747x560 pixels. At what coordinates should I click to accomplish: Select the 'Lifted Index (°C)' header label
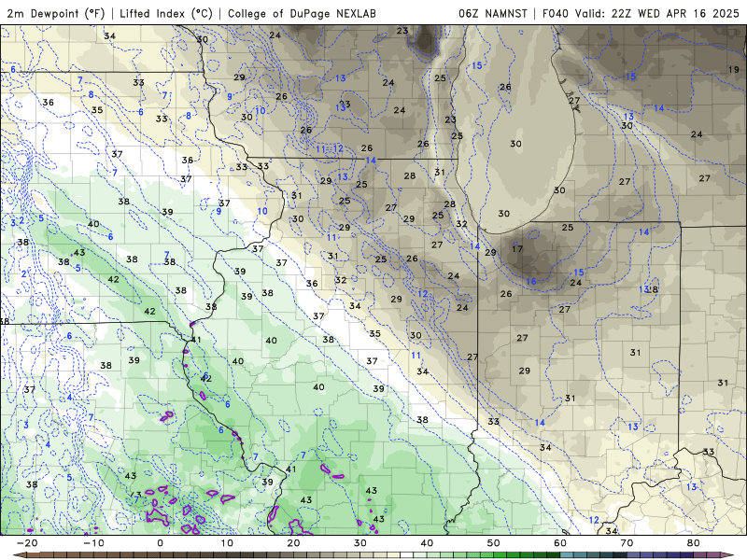pyautogui.click(x=166, y=13)
